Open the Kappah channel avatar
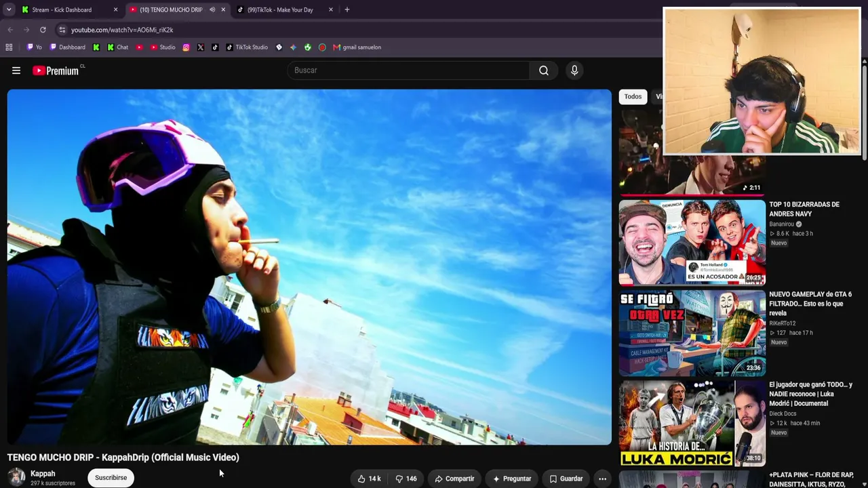 coord(16,477)
